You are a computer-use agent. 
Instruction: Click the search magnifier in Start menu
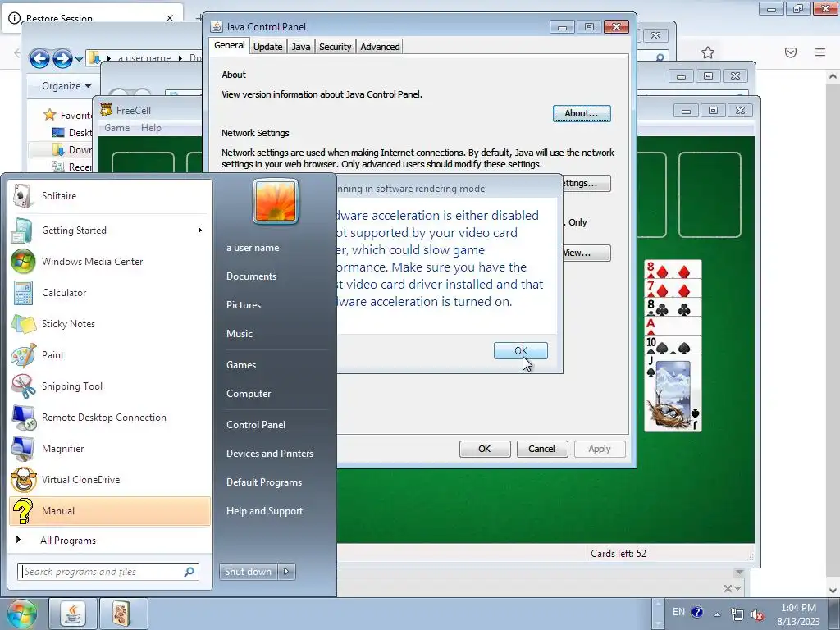click(189, 572)
